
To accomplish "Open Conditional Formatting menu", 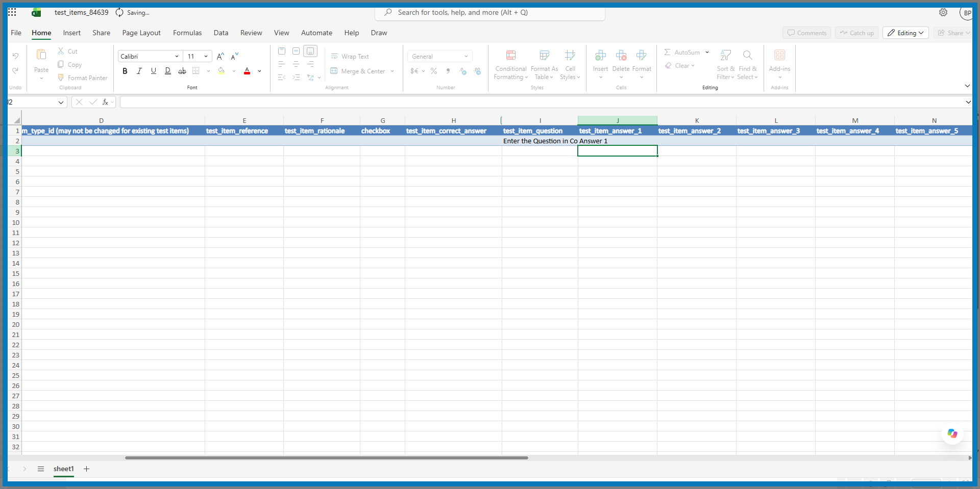I will coord(511,64).
